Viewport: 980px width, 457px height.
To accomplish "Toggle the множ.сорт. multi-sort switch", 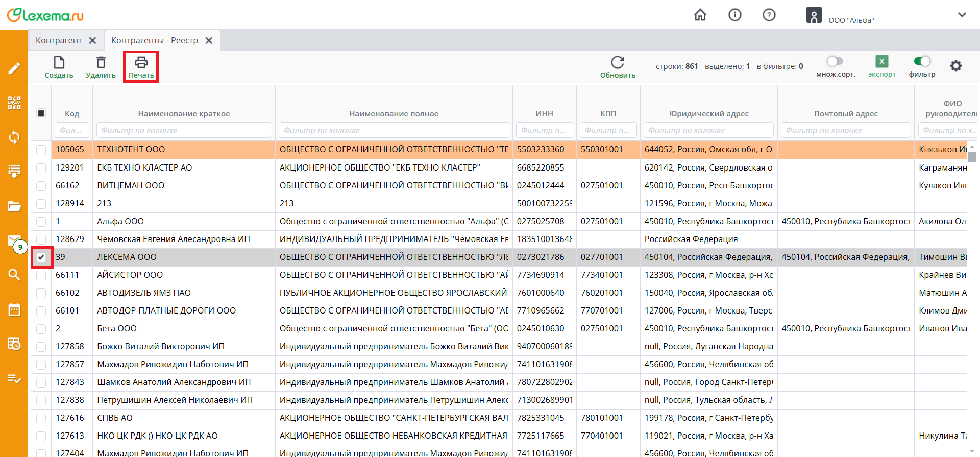I will click(x=835, y=61).
